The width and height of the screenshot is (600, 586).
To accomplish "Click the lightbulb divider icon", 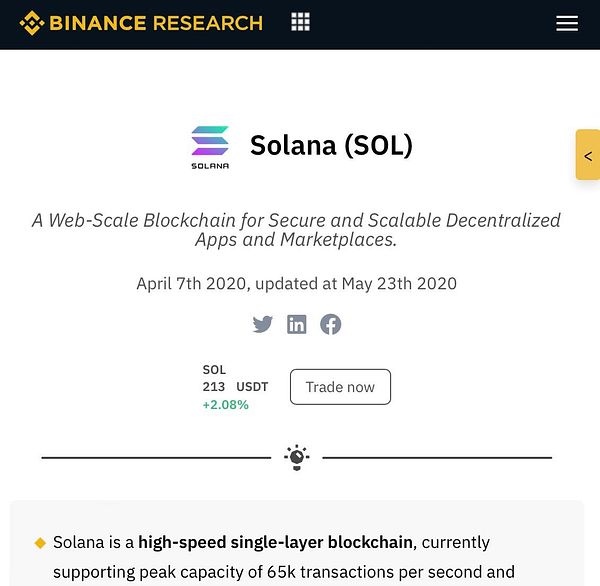I will pos(297,457).
